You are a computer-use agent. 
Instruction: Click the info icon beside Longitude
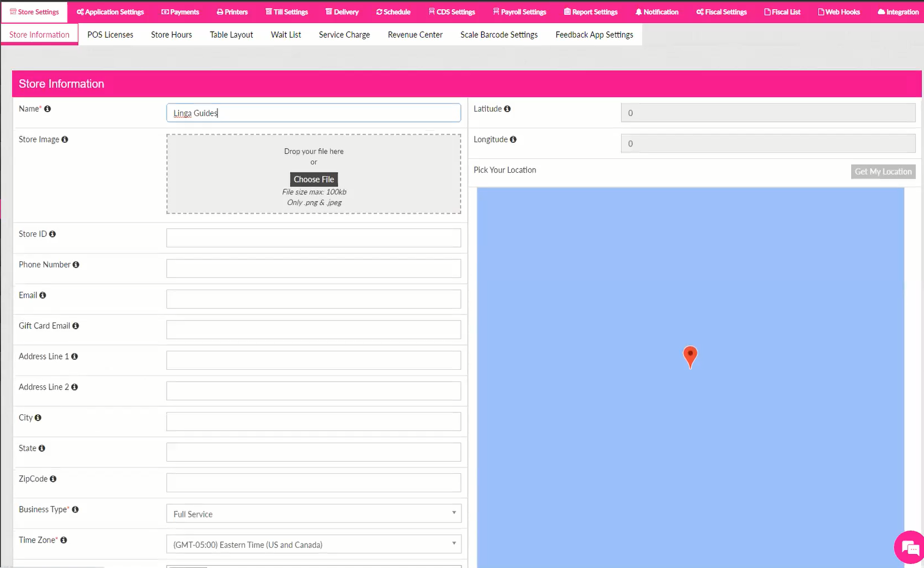(x=513, y=139)
